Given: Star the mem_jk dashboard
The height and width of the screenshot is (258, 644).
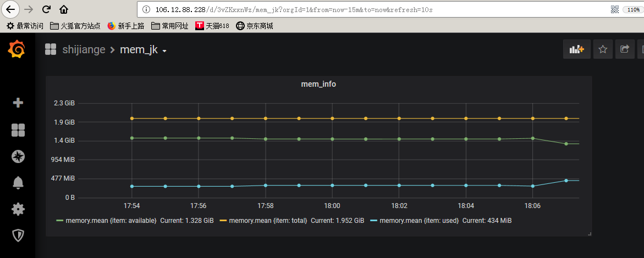Looking at the screenshot, I should pyautogui.click(x=603, y=49).
